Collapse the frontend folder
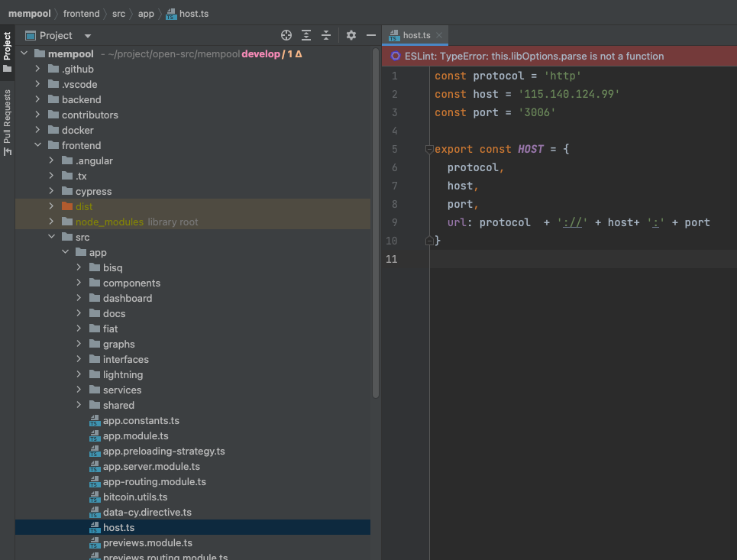 point(37,145)
